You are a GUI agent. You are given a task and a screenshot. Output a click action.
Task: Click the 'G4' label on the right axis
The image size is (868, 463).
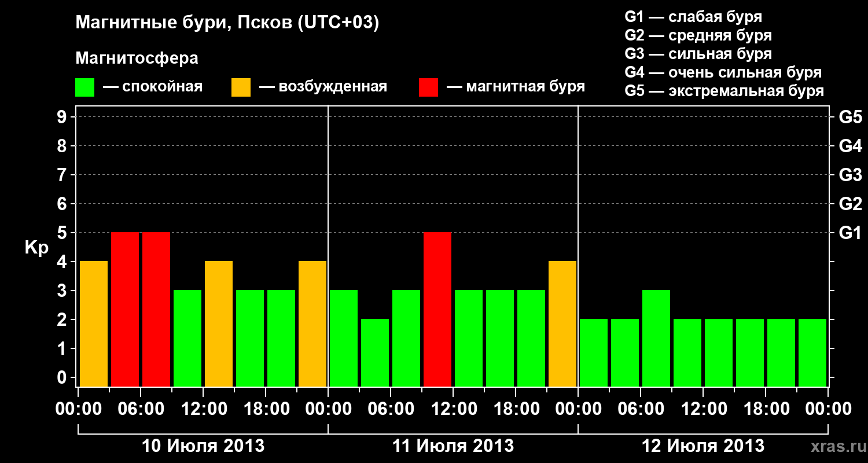coord(851,146)
